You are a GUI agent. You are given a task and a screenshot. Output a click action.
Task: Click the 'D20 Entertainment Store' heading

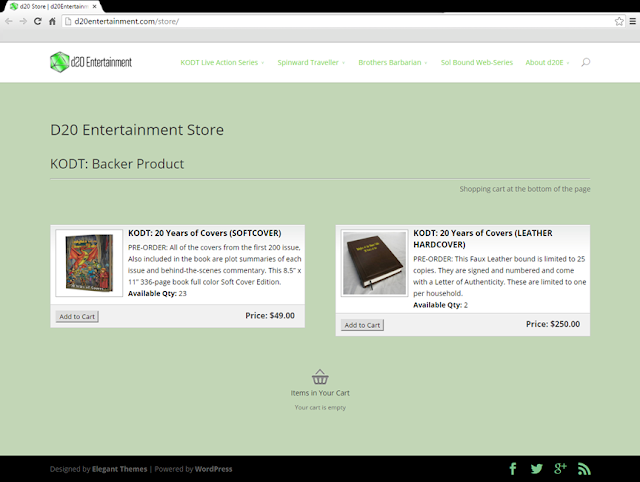(x=137, y=130)
